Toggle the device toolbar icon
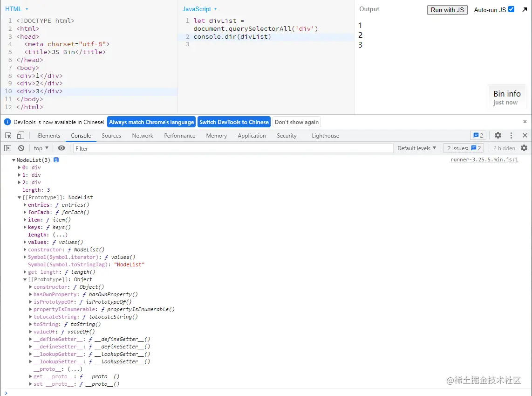 (20, 136)
